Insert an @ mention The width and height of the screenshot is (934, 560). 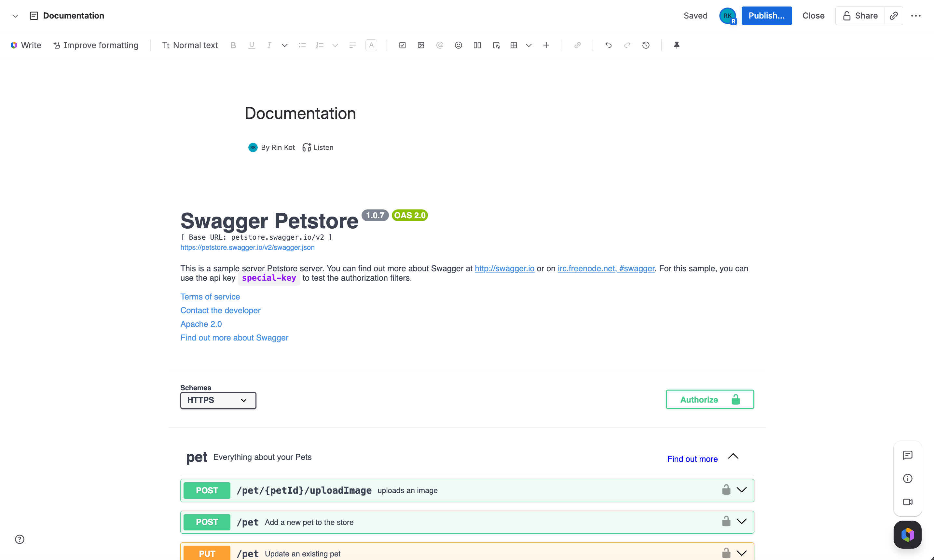[x=440, y=45]
